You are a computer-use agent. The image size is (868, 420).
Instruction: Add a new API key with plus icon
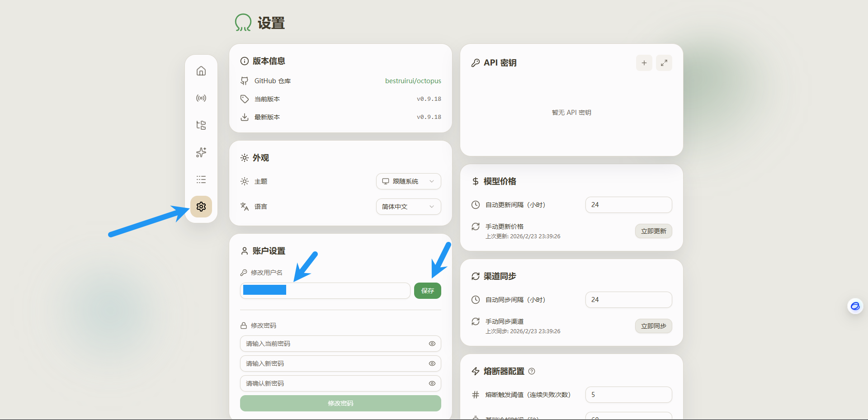tap(644, 63)
